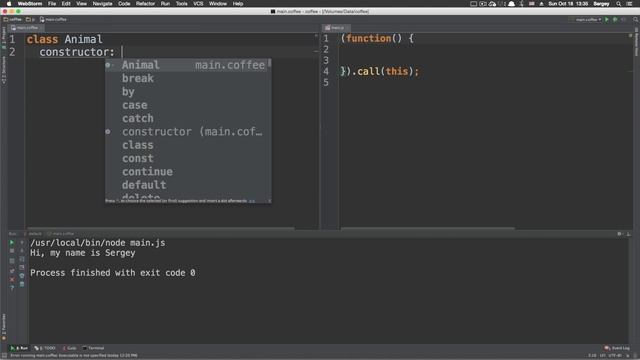Select the main.coffee editor tab
Screen dimensions: 640x360
tap(25, 28)
